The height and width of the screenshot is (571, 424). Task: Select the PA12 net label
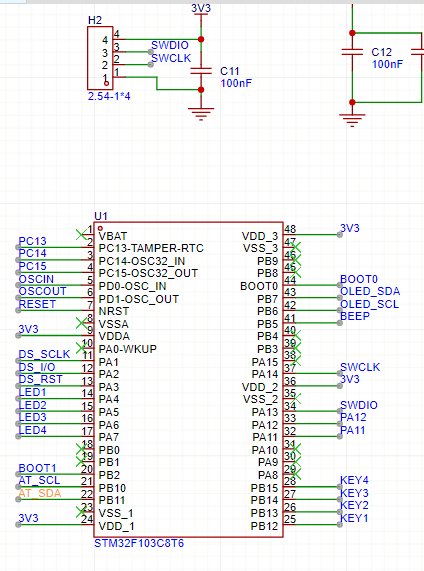(353, 417)
